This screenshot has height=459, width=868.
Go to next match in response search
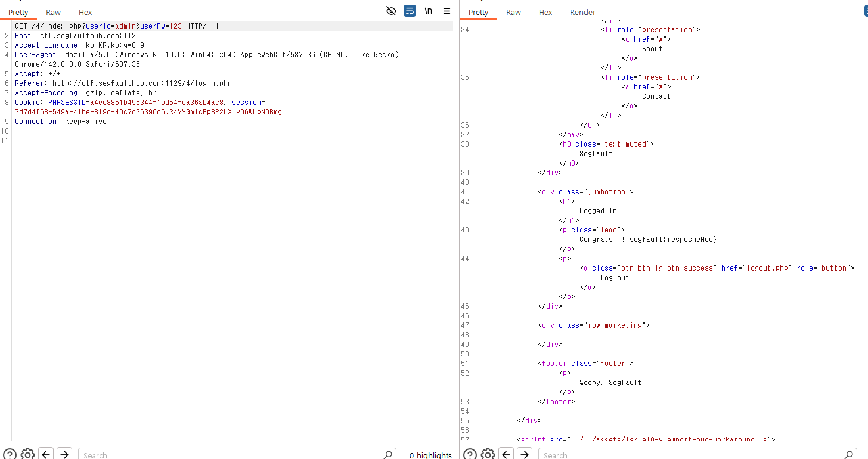(x=525, y=454)
